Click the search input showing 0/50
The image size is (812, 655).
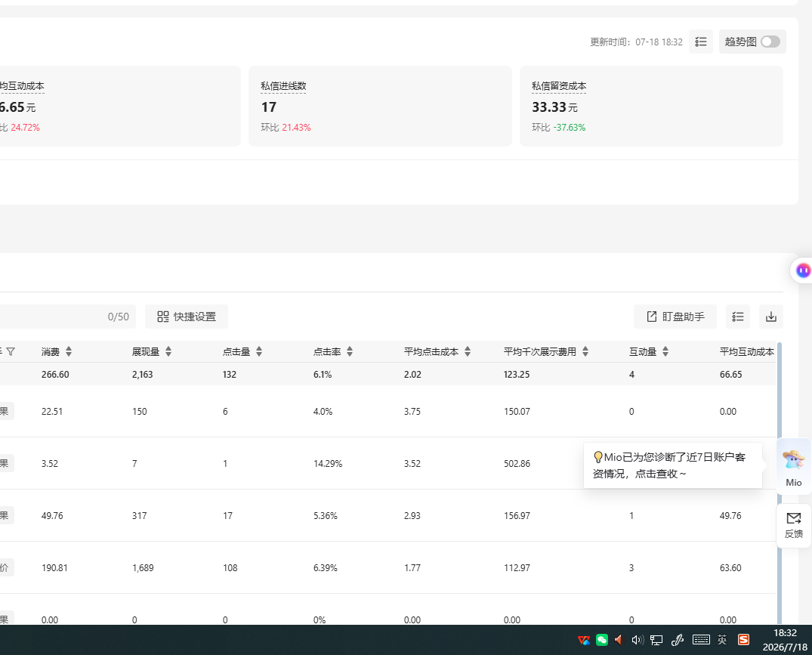coord(65,317)
